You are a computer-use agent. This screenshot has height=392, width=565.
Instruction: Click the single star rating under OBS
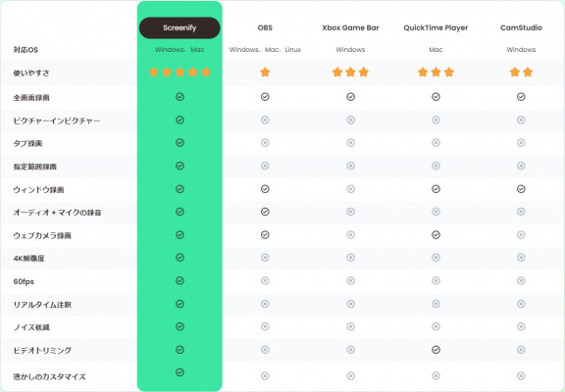coord(265,72)
